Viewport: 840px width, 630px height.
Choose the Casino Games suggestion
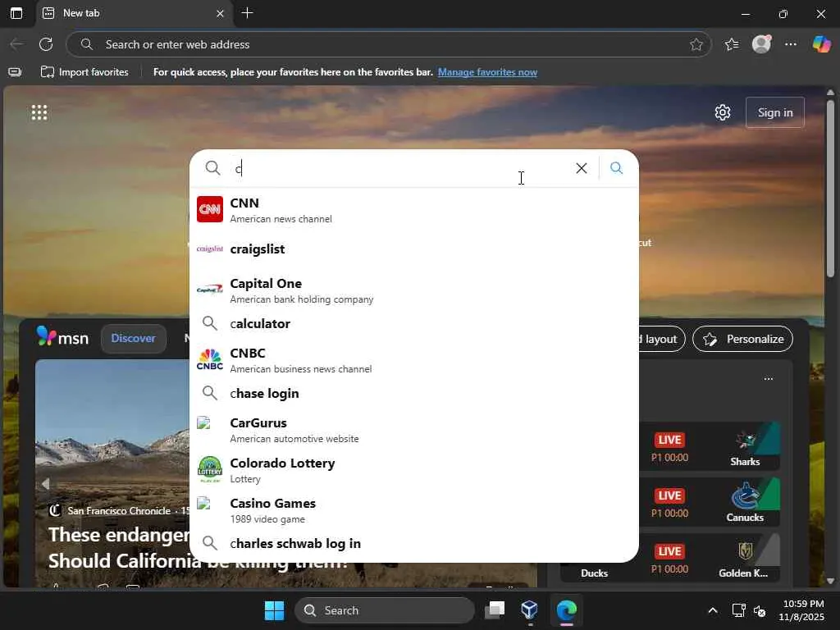(x=414, y=510)
